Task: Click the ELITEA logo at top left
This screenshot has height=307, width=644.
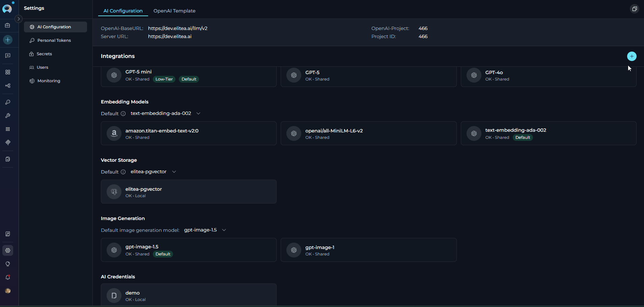Action: pos(7,8)
